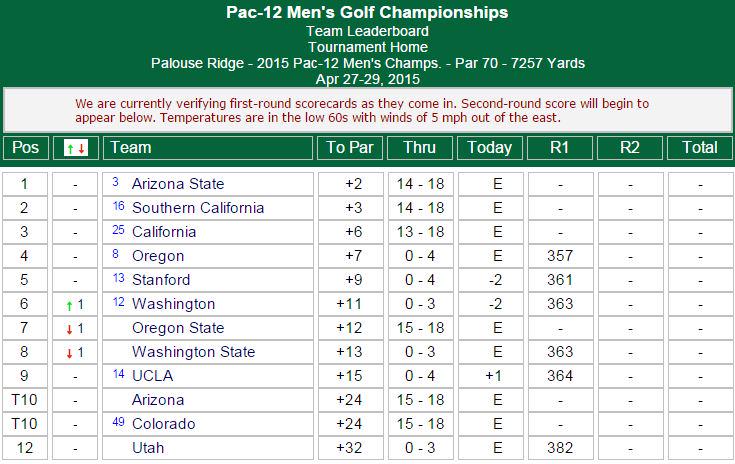
Task: Click Southern California's rank number 16
Action: point(119,206)
